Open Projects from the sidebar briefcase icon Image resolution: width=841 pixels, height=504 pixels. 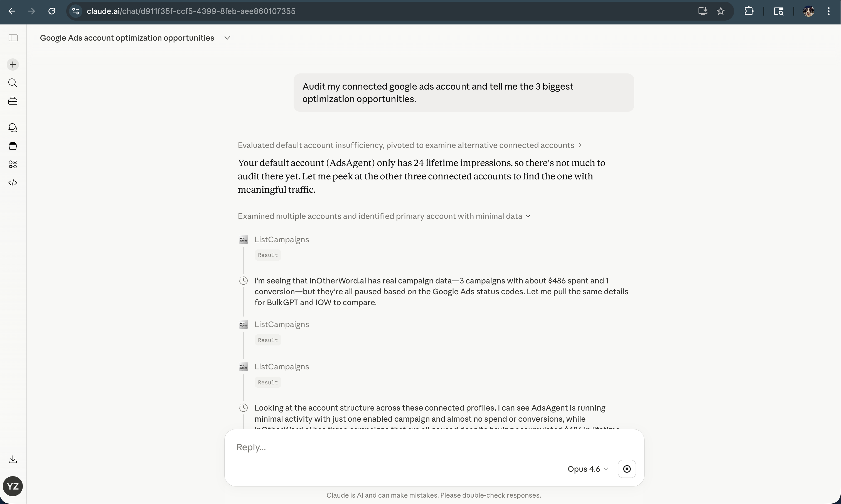tap(13, 100)
